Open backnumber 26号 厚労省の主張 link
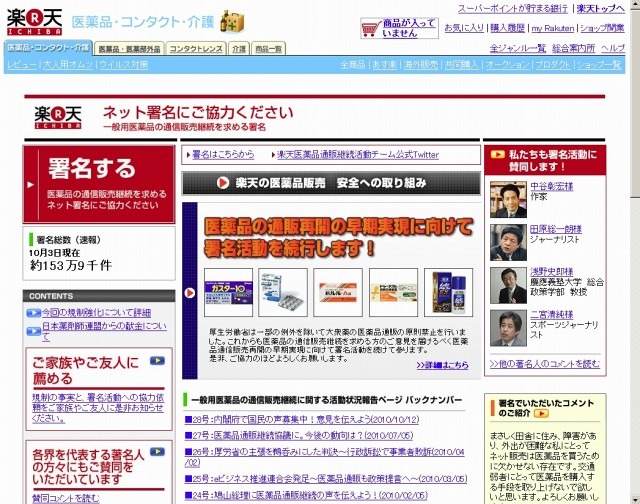The width and height of the screenshot is (640, 504). point(324,457)
